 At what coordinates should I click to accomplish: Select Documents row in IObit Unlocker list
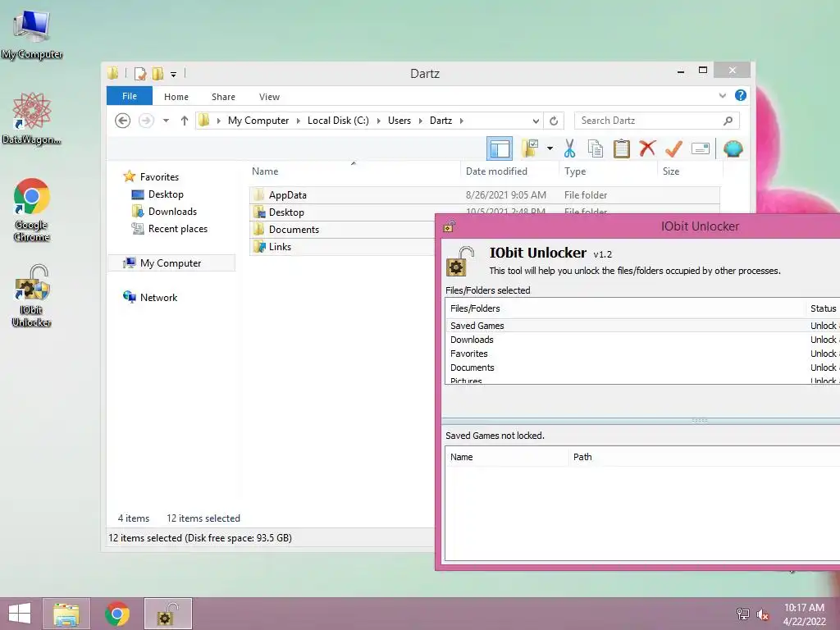(642, 367)
